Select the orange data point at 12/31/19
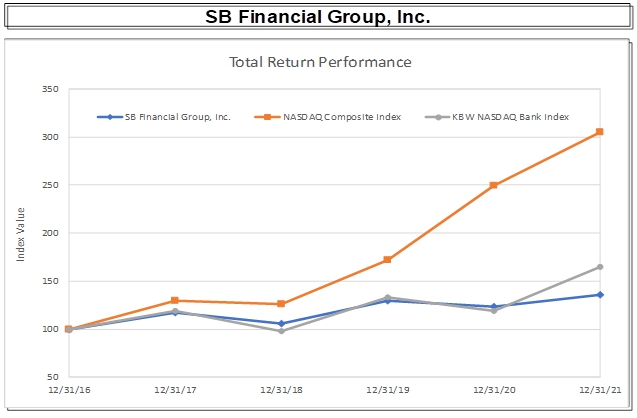637x418 pixels. pyautogui.click(x=387, y=260)
